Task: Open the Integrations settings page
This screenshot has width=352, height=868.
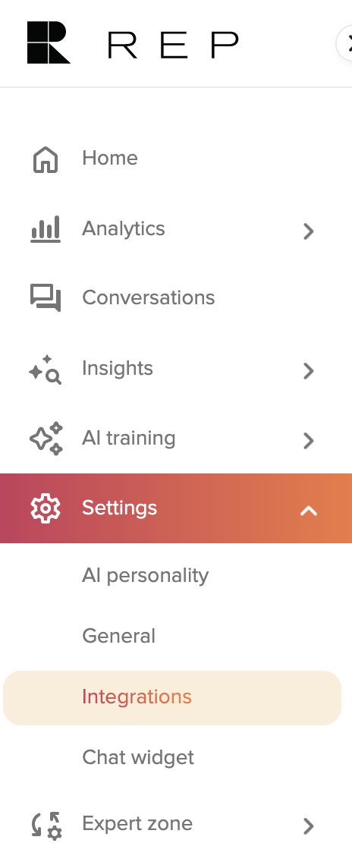Action: click(172, 697)
